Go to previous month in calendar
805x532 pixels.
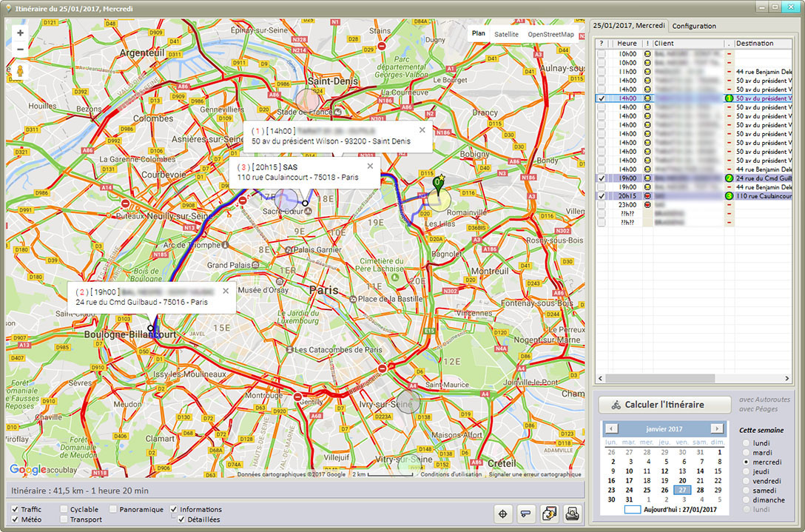[611, 428]
